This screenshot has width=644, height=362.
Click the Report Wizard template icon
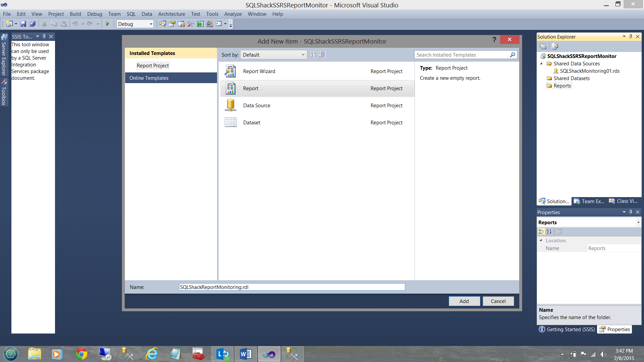(x=230, y=71)
